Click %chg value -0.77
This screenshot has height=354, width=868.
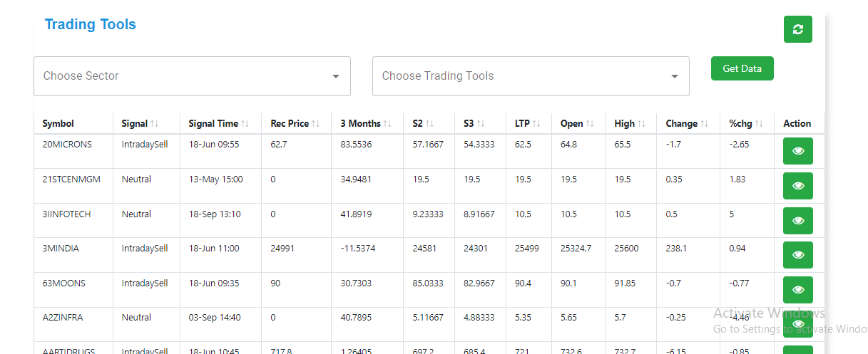tap(739, 283)
